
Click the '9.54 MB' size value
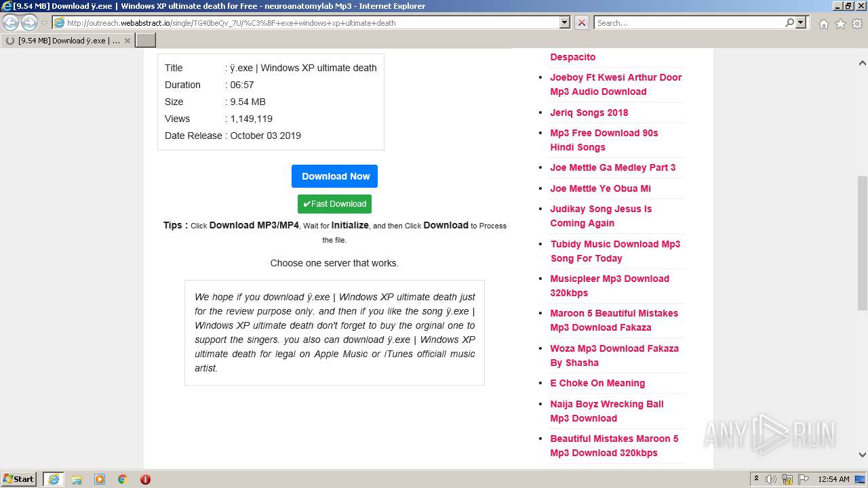coord(248,102)
